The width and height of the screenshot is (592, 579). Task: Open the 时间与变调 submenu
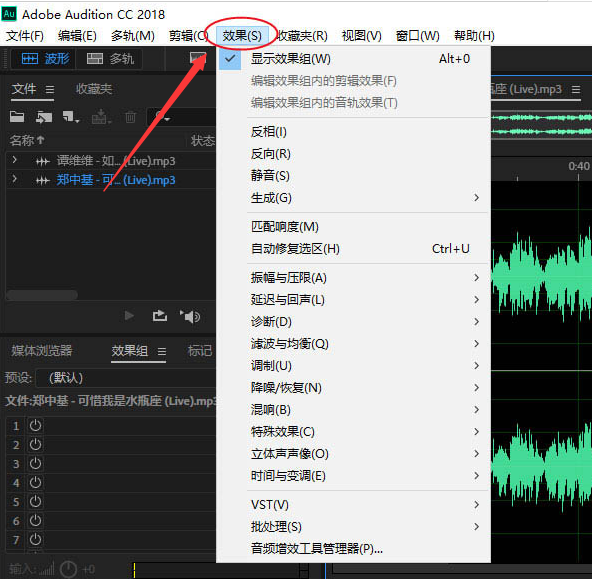coord(354,476)
